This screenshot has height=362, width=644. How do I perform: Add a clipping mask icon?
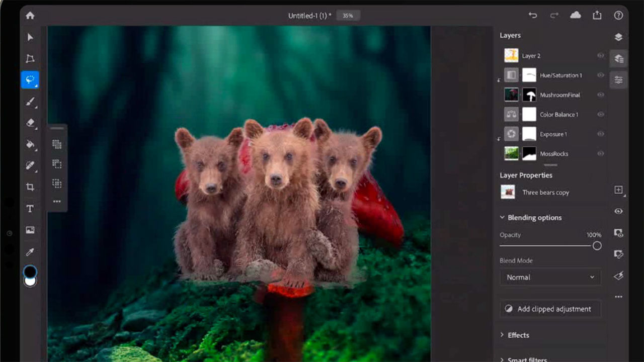619,254
